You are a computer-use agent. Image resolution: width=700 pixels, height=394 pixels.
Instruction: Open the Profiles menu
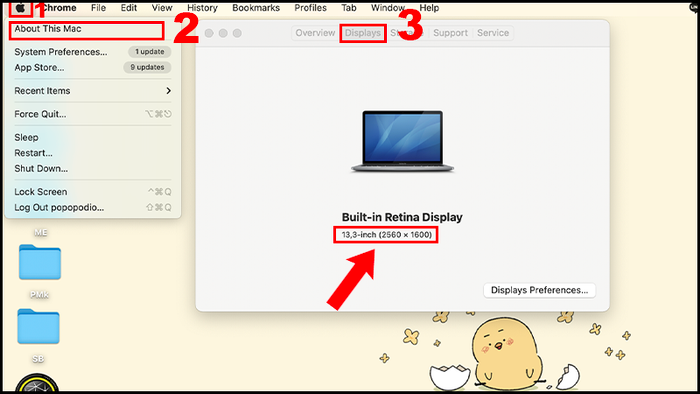[310, 8]
